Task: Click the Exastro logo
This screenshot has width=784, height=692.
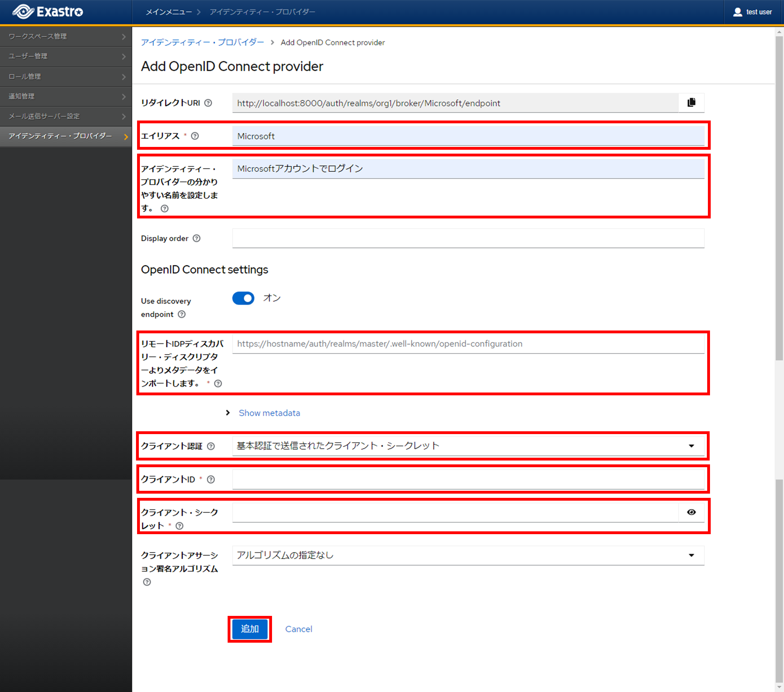Action: click(48, 12)
